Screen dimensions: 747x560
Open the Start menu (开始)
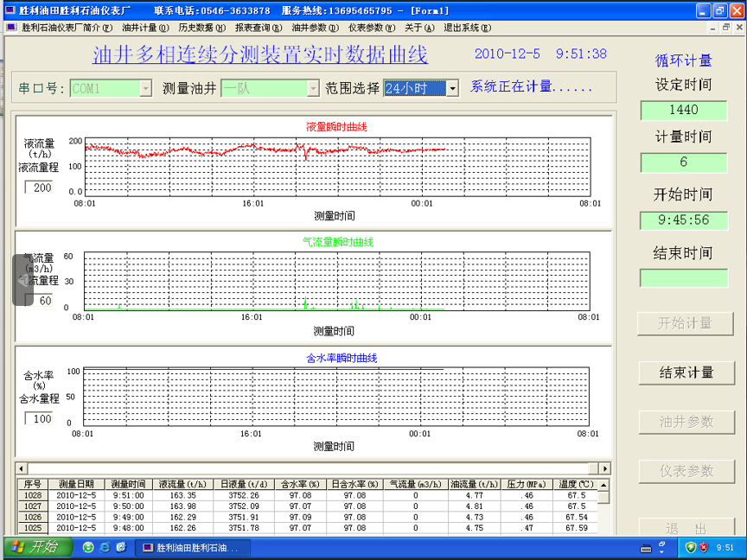point(33,547)
